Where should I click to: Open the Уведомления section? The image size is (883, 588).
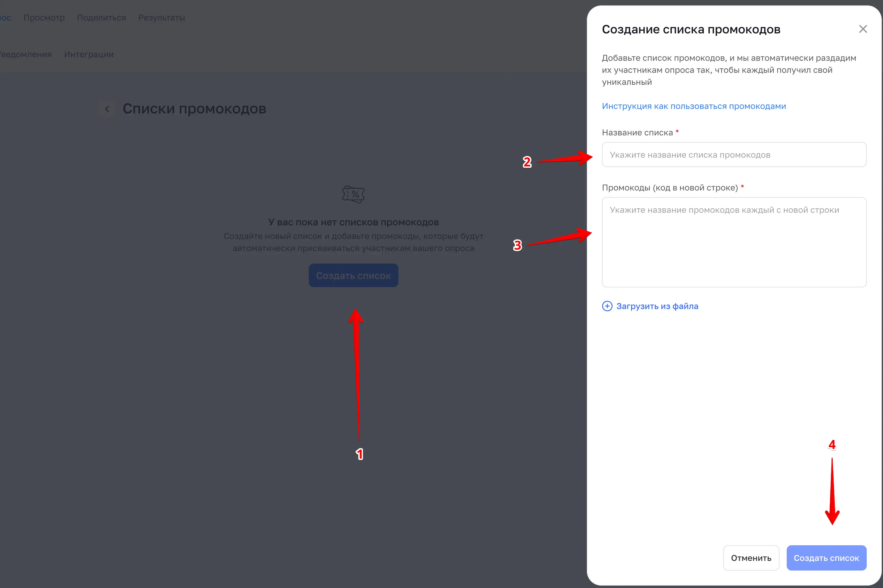point(25,54)
